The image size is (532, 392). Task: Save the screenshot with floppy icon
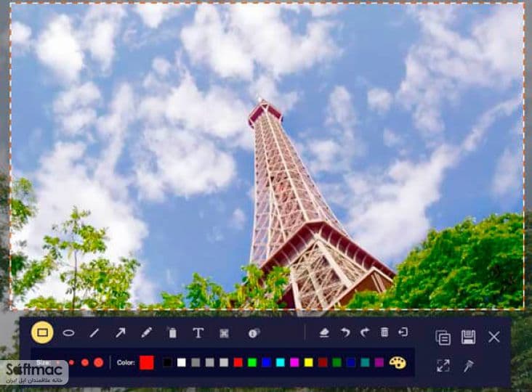(x=468, y=337)
